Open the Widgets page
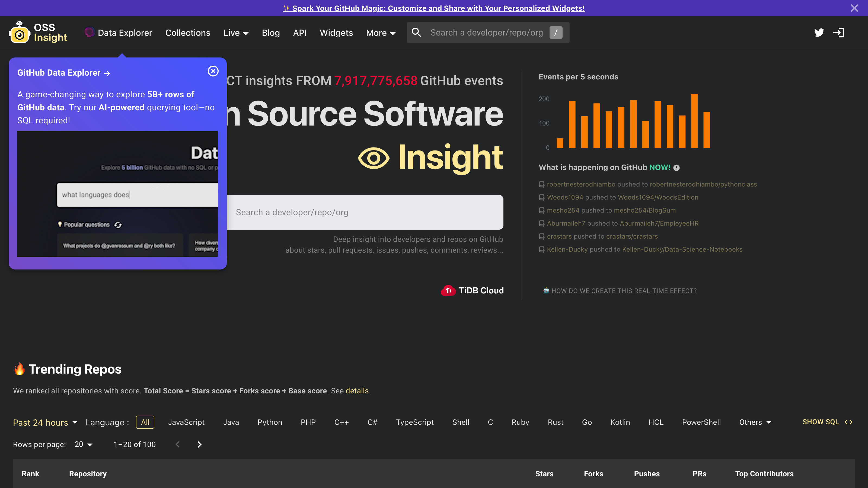 tap(336, 33)
